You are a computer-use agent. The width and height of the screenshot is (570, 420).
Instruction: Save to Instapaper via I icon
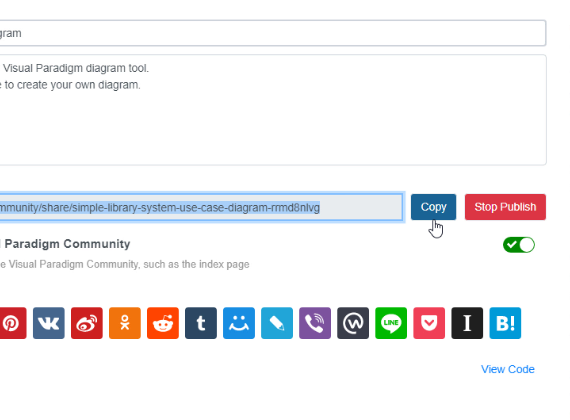[x=467, y=323]
